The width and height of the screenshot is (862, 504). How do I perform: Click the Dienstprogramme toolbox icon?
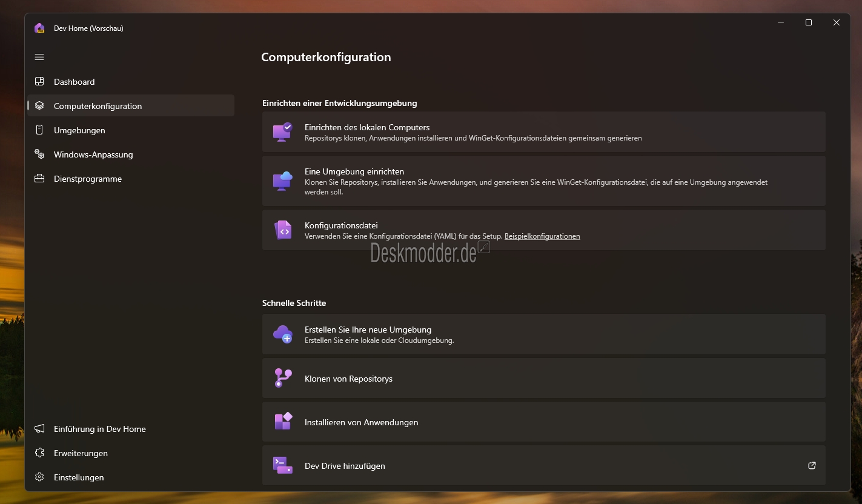click(39, 178)
